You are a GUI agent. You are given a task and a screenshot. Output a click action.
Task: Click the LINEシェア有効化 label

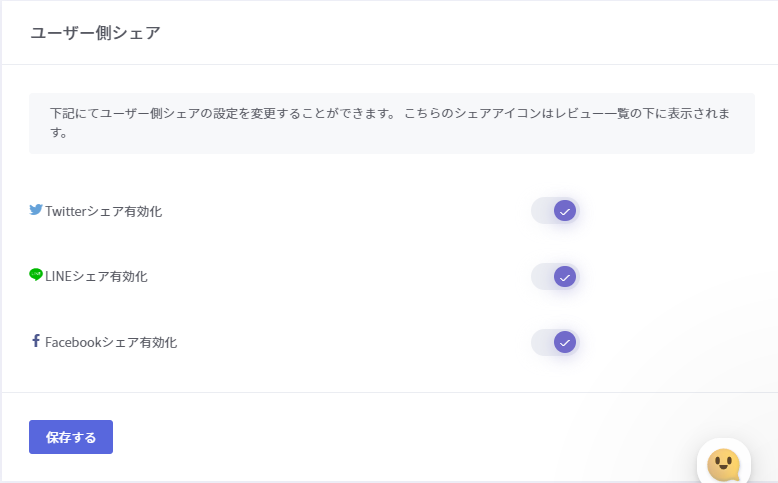pos(96,276)
